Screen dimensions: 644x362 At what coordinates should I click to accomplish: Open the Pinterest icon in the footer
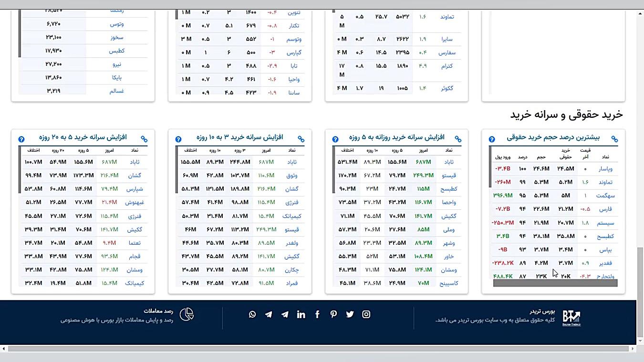(x=333, y=314)
